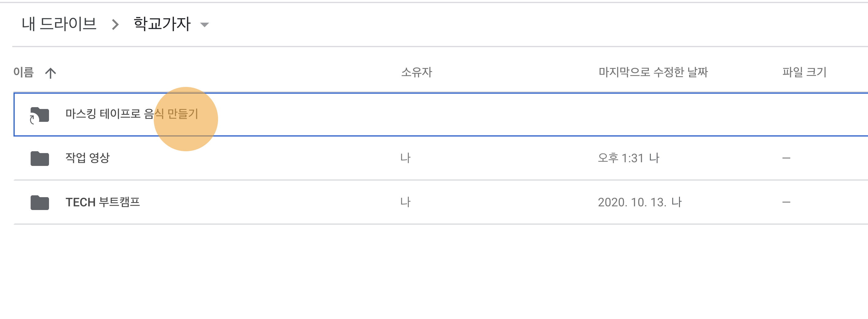The width and height of the screenshot is (868, 319).
Task: Click the 학교가자 breadcrumb title
Action: pos(162,24)
